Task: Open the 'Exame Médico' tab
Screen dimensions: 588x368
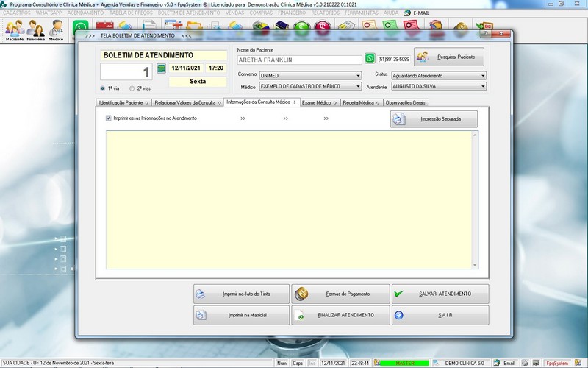Action: pyautogui.click(x=320, y=102)
